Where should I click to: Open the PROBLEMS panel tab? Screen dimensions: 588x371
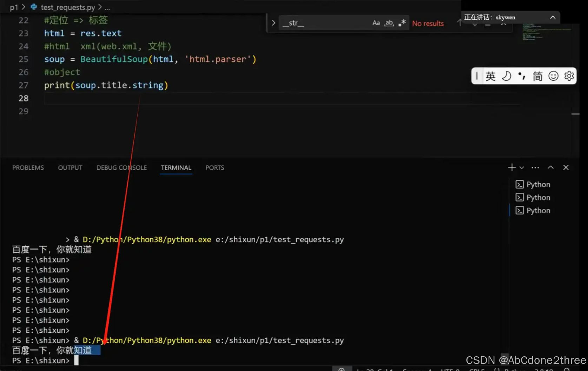click(x=28, y=167)
